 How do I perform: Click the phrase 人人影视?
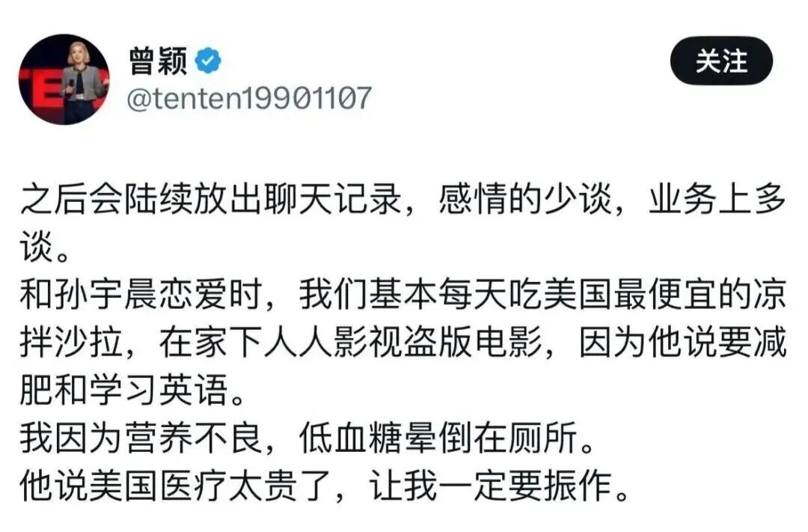point(334,342)
